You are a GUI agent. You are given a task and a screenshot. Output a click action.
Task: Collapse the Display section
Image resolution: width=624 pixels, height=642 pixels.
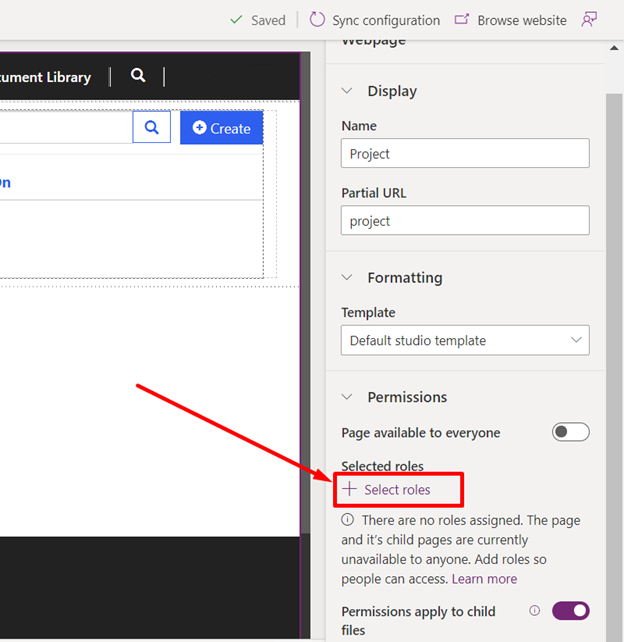pyautogui.click(x=348, y=91)
